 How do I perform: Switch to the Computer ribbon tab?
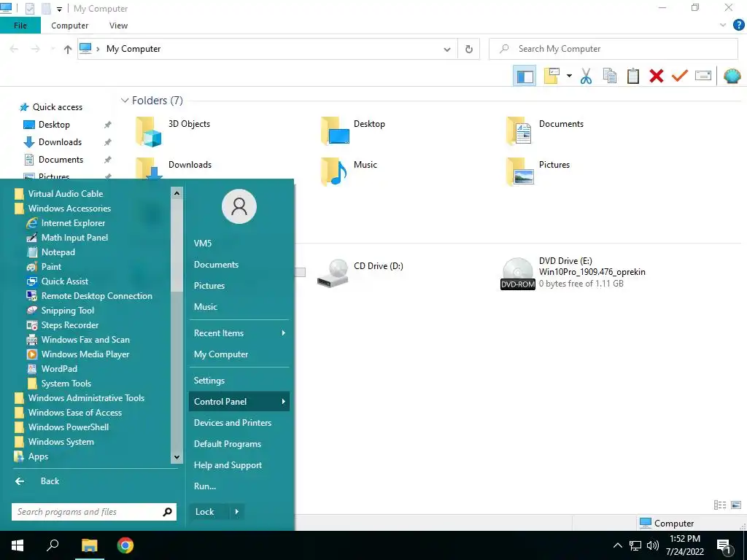pyautogui.click(x=69, y=26)
